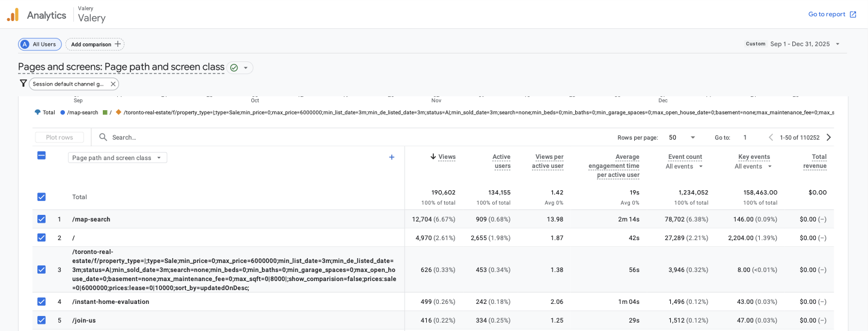Screen dimensions: 868x331
Task: Click the /map-search page path cell
Action: coord(91,220)
